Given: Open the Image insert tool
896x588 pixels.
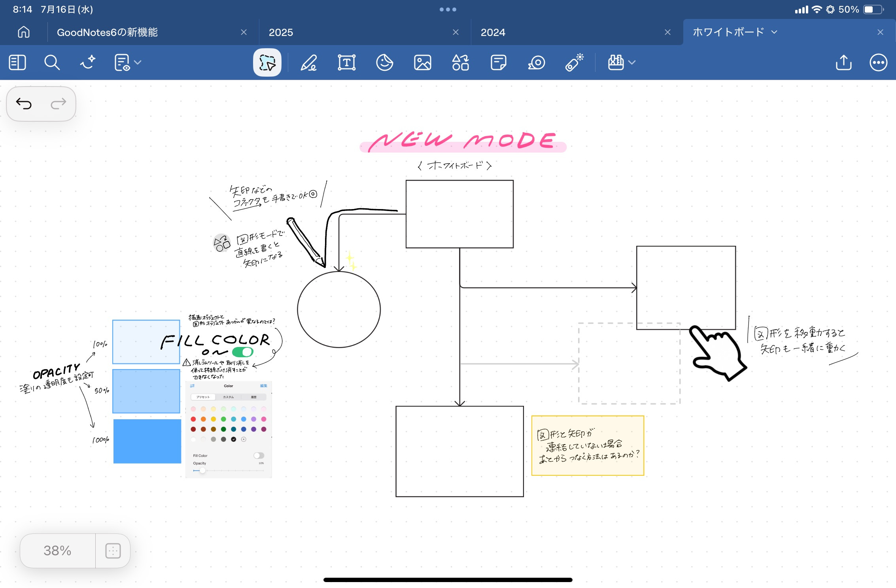Looking at the screenshot, I should tap(422, 62).
